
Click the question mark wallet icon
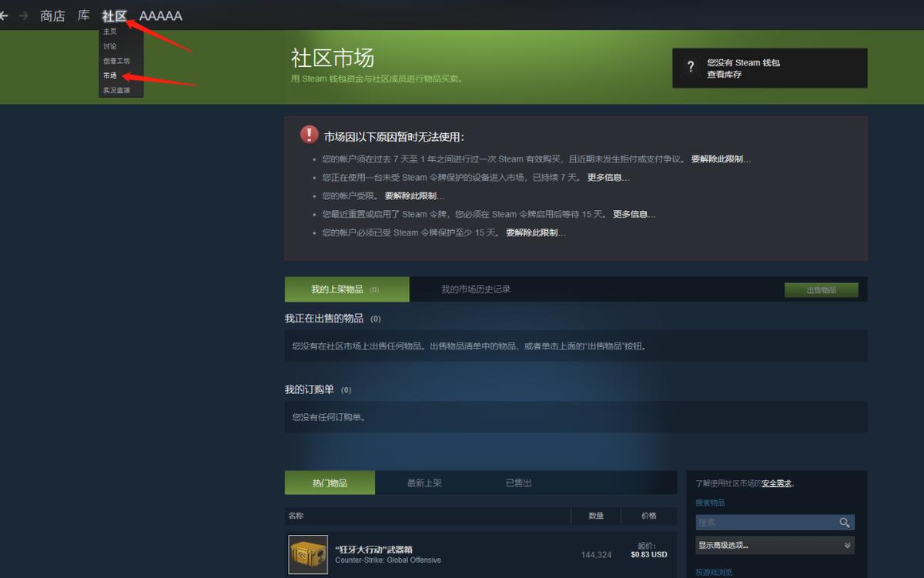(691, 67)
